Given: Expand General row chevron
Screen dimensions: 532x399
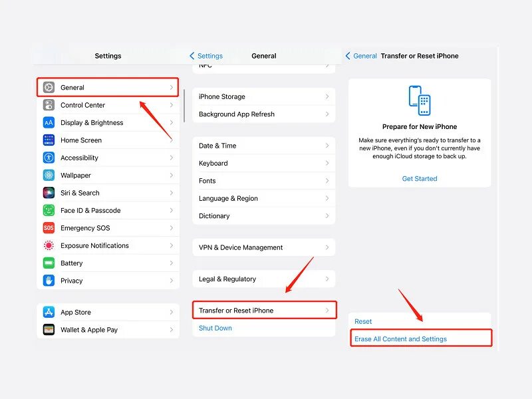Looking at the screenshot, I should [172, 88].
